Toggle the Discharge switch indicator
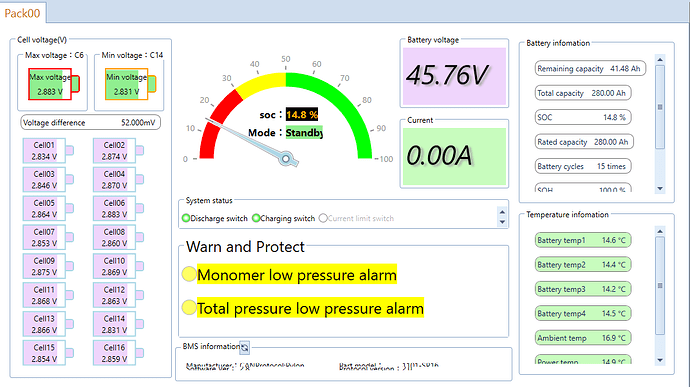 186,218
